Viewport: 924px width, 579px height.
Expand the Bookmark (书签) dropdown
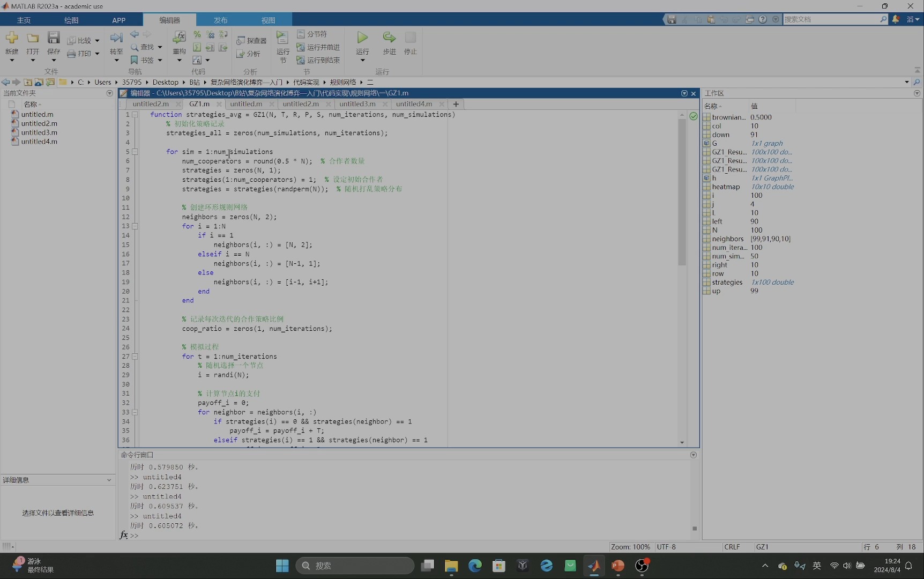(x=160, y=61)
